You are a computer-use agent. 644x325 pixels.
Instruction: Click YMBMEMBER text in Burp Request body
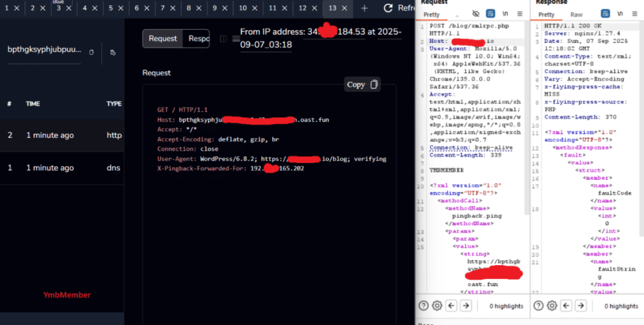pos(447,170)
